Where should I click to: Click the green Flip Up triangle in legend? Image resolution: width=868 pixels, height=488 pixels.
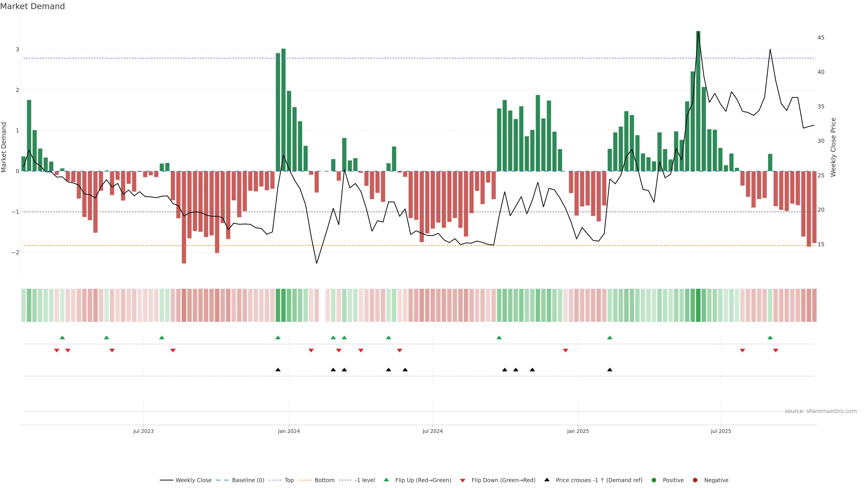point(387,480)
